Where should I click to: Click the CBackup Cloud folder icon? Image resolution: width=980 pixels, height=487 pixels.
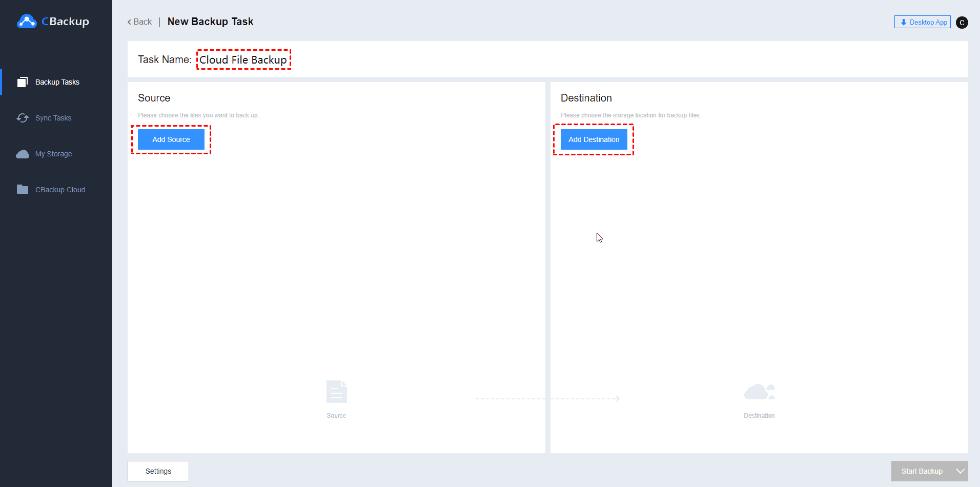click(23, 190)
